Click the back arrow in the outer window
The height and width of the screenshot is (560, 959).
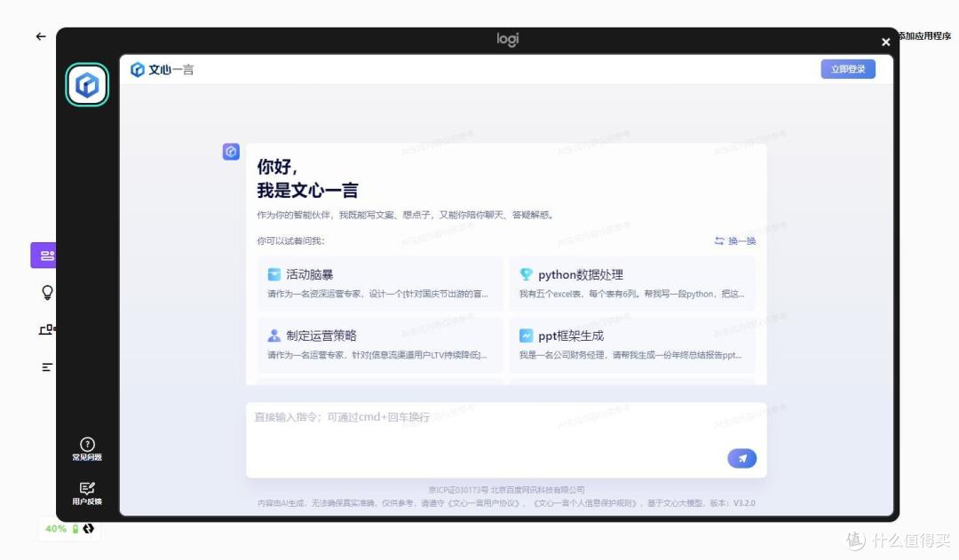click(41, 36)
